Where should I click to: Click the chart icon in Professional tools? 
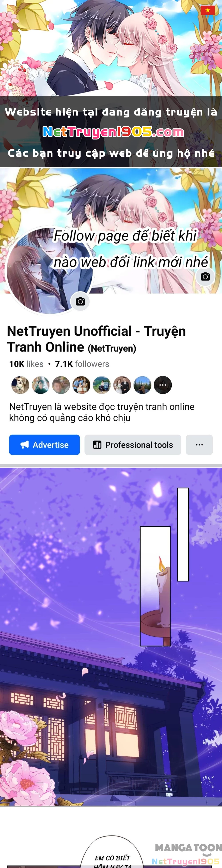point(97,445)
